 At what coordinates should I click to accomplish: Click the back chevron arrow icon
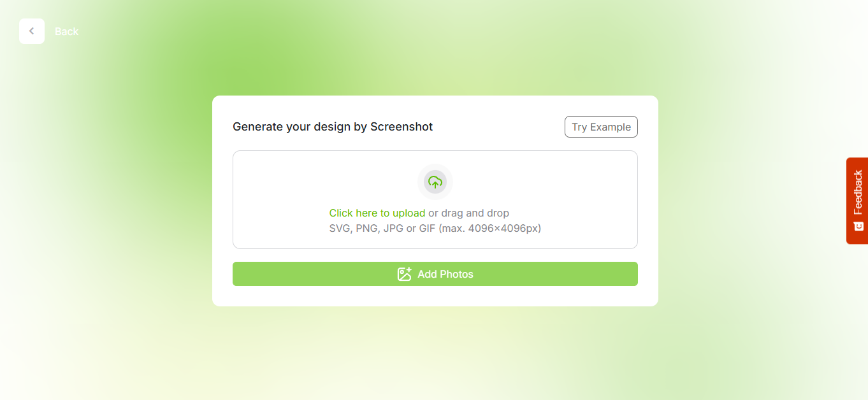click(x=32, y=31)
